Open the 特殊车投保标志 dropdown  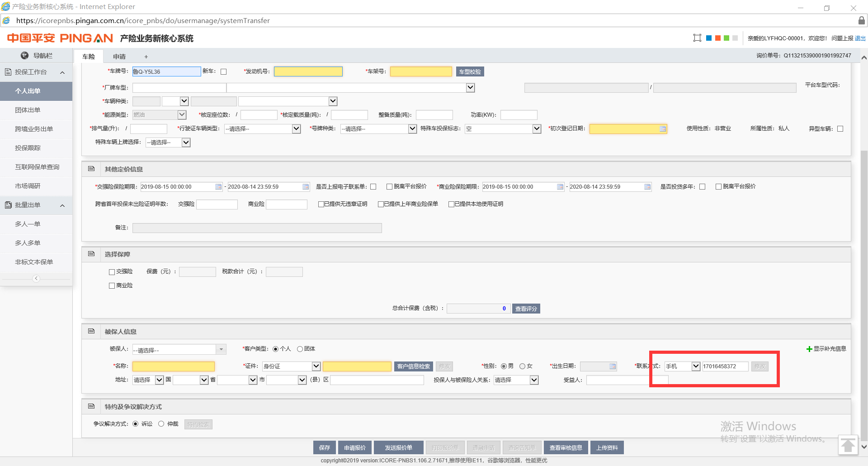point(537,129)
